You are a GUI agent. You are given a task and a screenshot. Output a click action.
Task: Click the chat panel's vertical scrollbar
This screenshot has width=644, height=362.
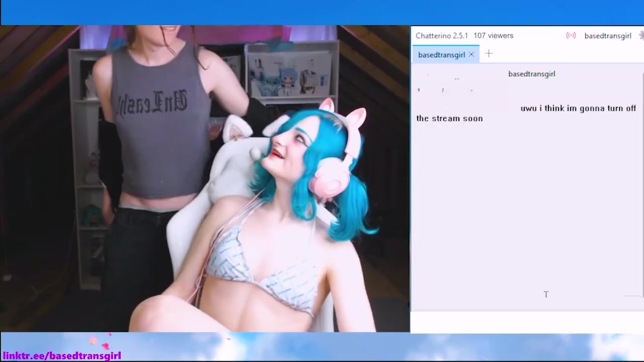[x=642, y=186]
